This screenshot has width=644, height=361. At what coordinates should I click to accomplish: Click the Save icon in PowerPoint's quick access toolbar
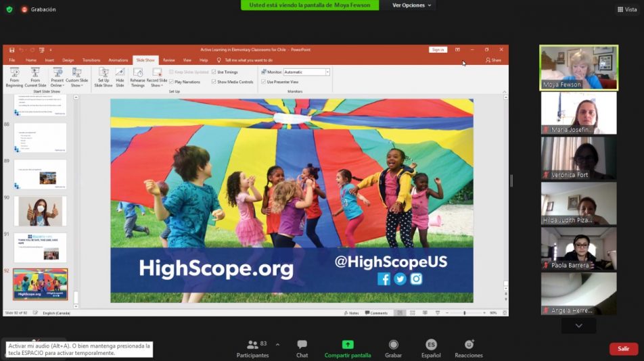11,50
